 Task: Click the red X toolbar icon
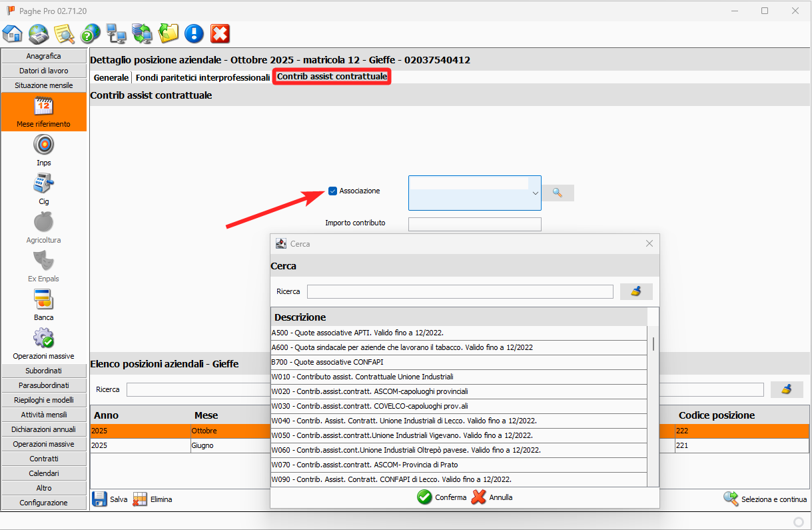coord(220,33)
